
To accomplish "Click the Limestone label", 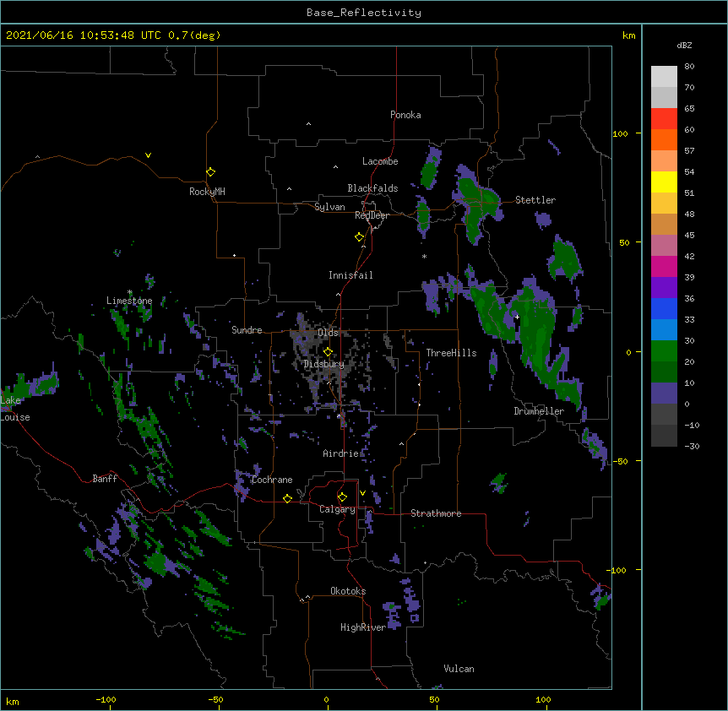I will coord(129,301).
